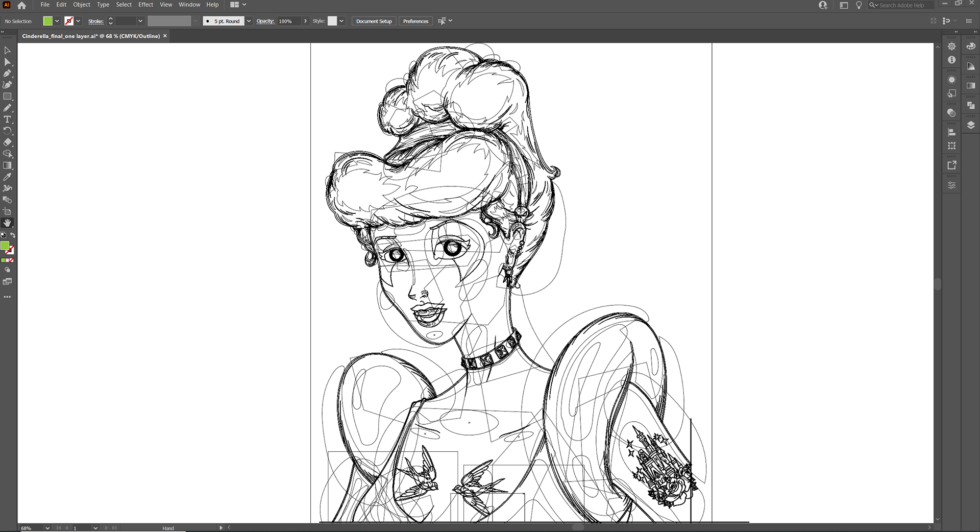Open the Gradient panel icon
The height and width of the screenshot is (532, 980).
click(970, 86)
